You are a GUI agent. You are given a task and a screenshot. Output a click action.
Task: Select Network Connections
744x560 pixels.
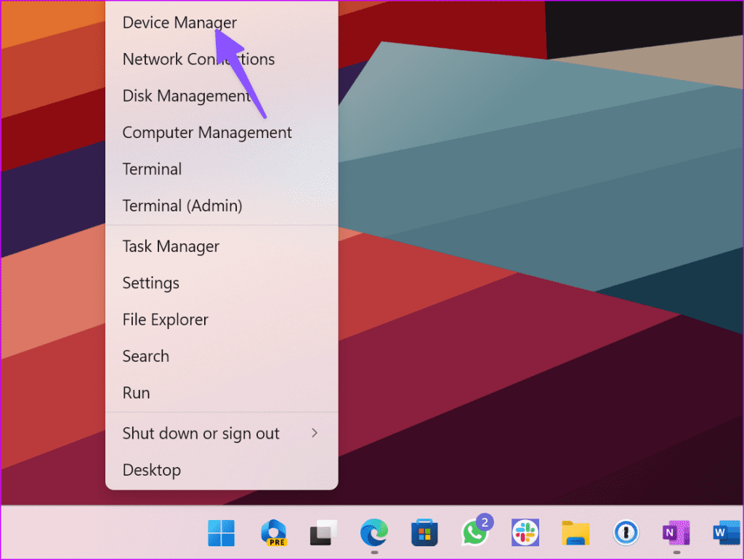[198, 59]
